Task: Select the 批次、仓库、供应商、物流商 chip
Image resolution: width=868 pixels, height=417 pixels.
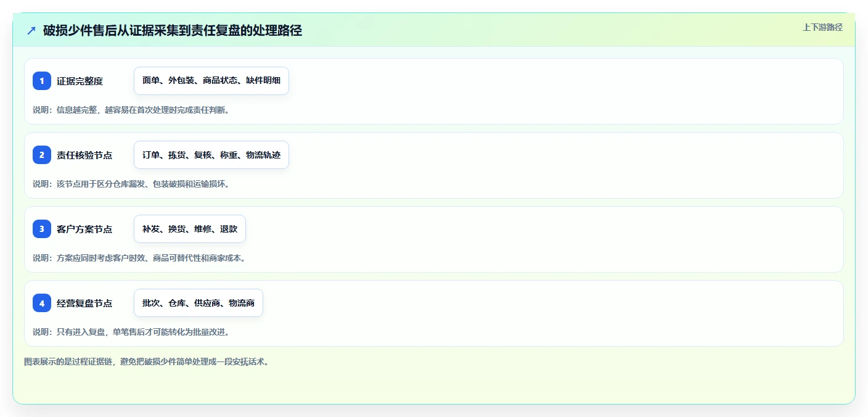Action: tap(199, 303)
